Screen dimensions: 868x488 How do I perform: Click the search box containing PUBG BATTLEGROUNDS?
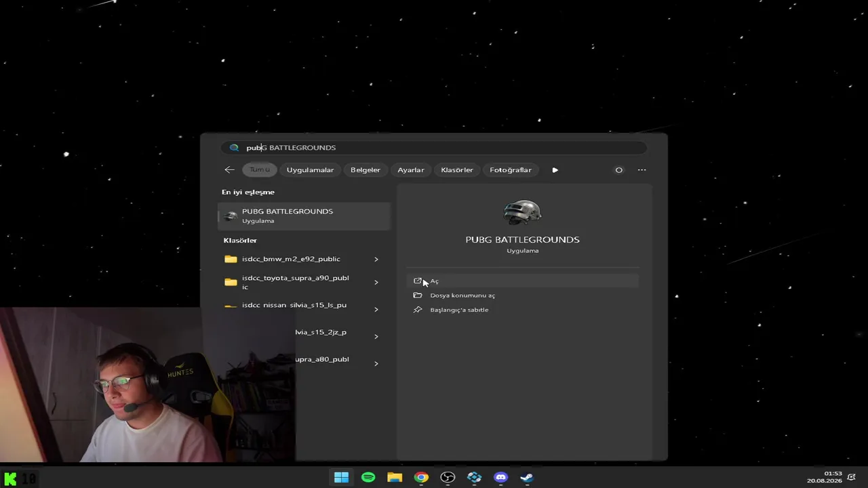434,148
